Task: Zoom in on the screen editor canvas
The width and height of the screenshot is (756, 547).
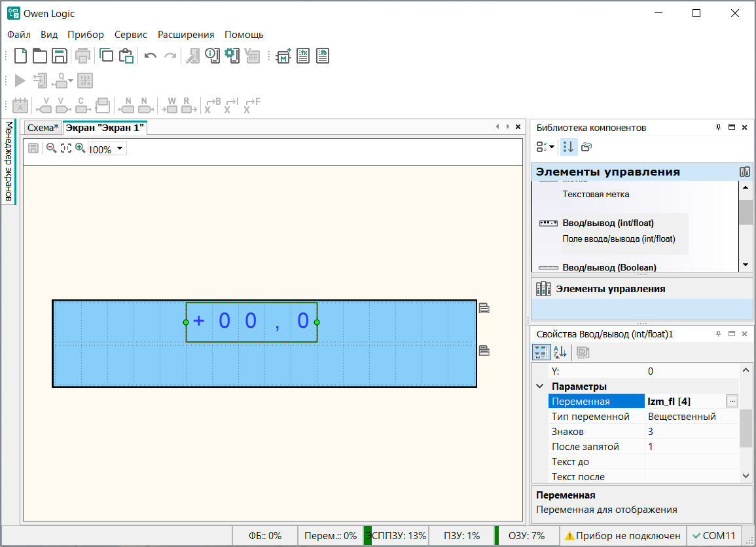Action: click(x=80, y=149)
